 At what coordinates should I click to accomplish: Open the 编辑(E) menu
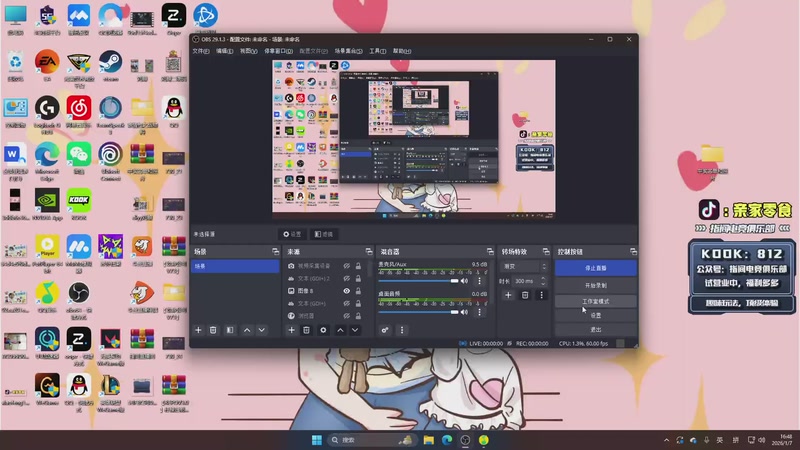tap(224, 51)
